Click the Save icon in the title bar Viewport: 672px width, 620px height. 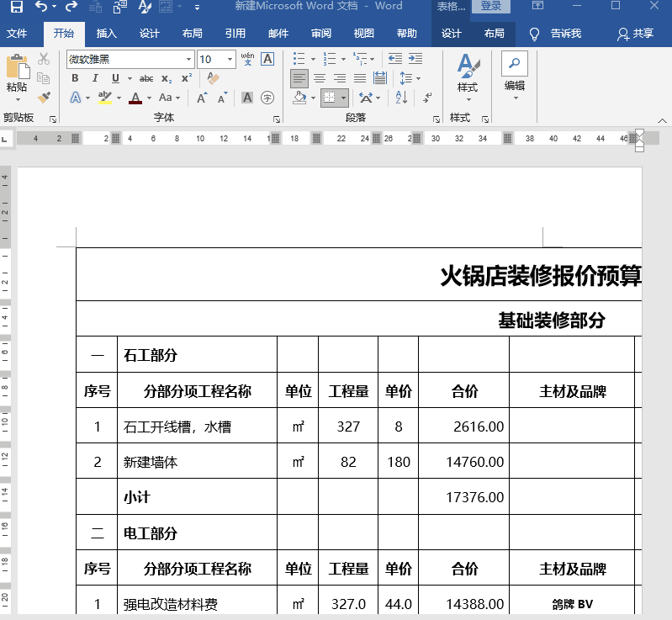click(16, 6)
